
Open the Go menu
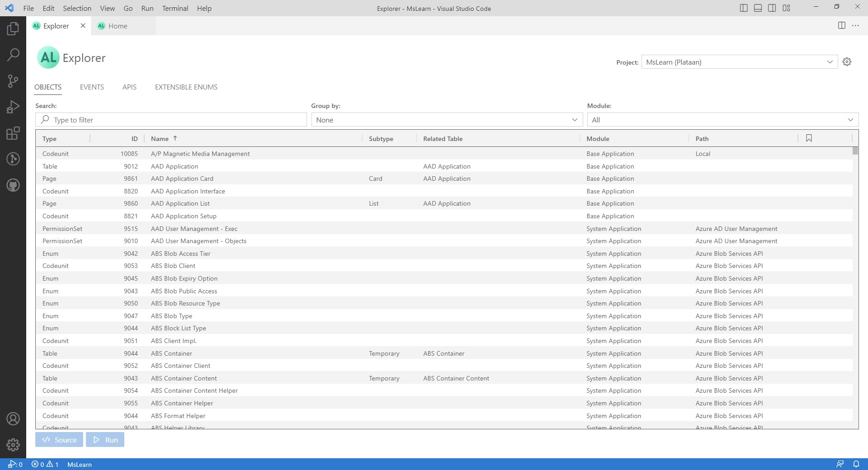tap(128, 8)
